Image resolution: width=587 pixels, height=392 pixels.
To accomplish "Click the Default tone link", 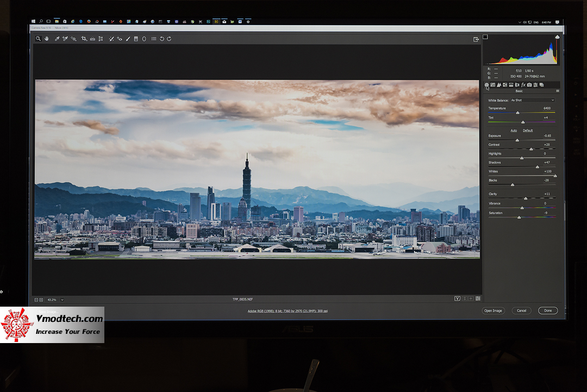I will tap(528, 130).
